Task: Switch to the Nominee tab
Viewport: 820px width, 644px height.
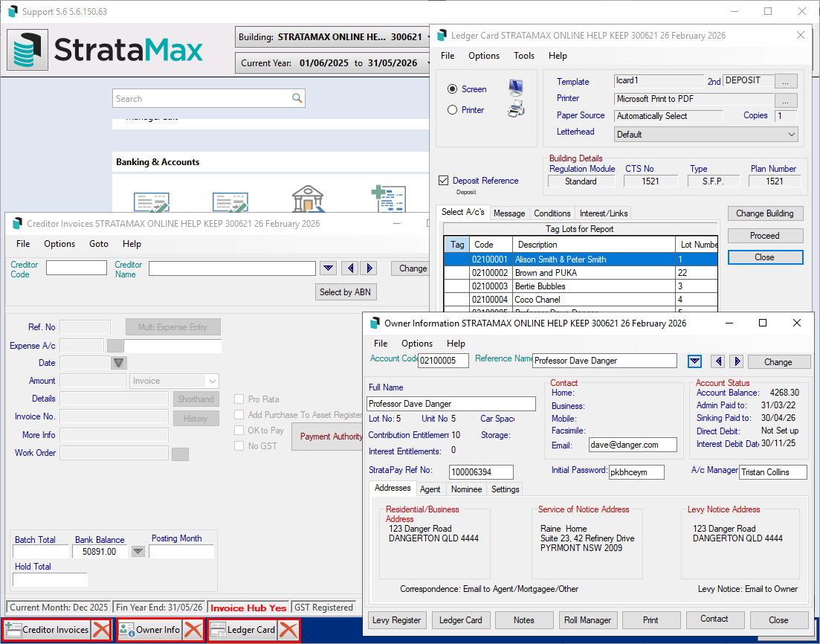Action: click(467, 489)
